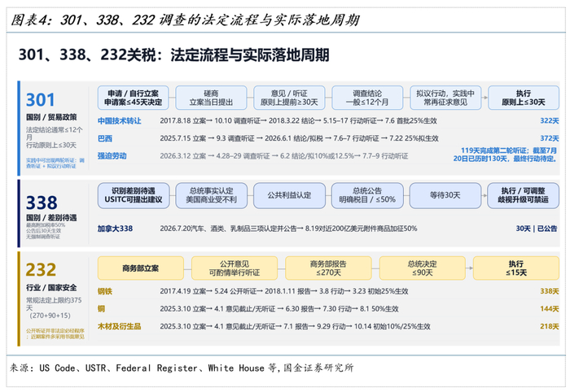Screen dimensions: 570x392
Task: Select the 等待30天 step box
Action: 445,196
